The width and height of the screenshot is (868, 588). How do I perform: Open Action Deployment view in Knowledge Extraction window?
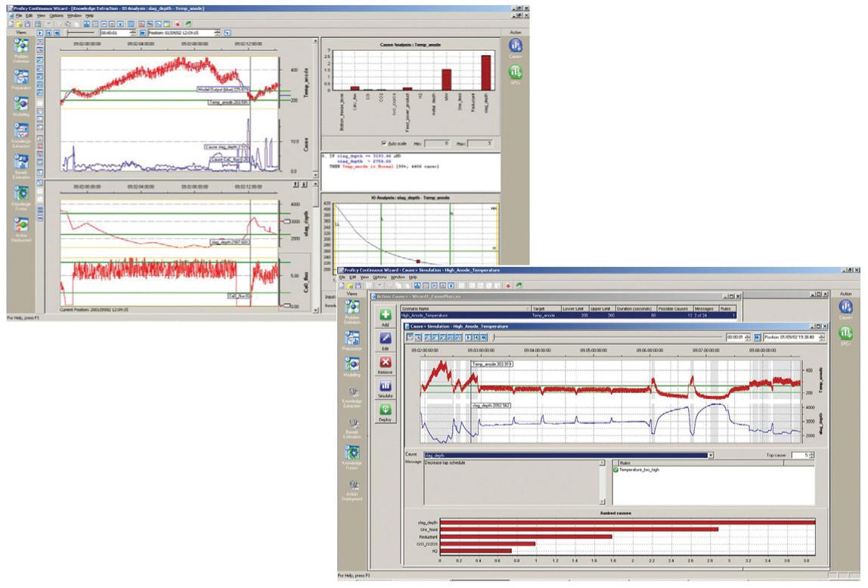(x=21, y=229)
